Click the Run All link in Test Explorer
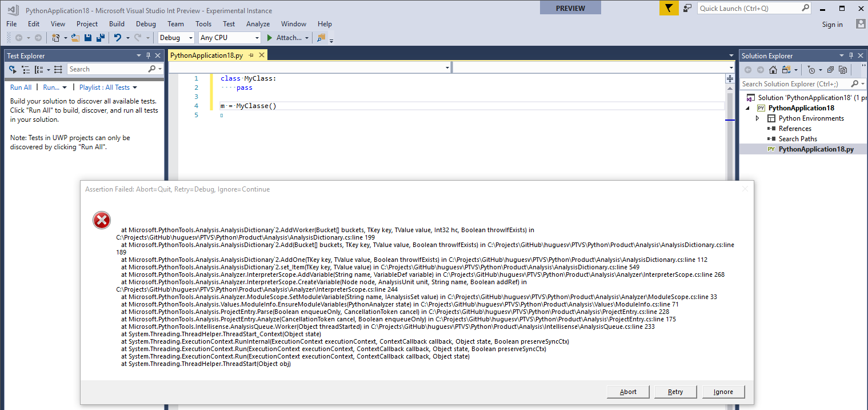 [21, 87]
